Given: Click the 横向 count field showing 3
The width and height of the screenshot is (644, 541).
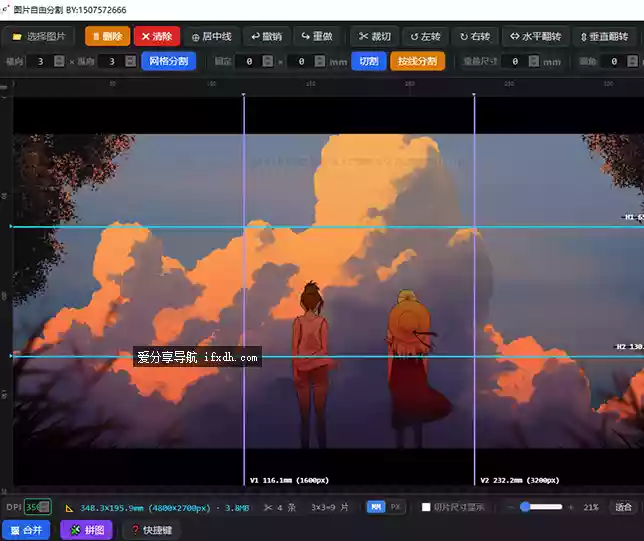Looking at the screenshot, I should [x=41, y=62].
